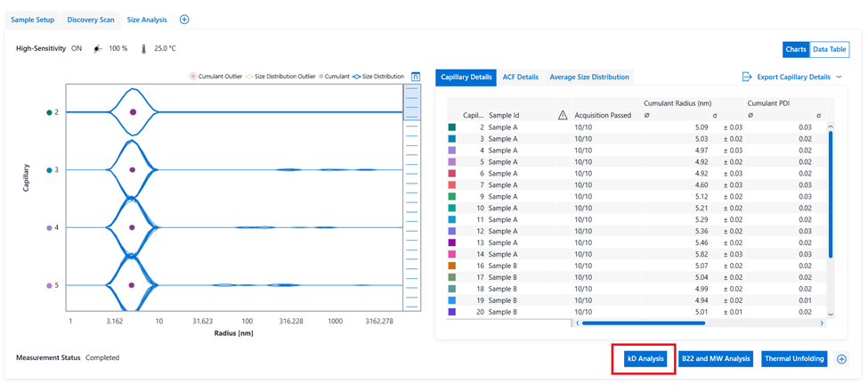Toggle Size Distribution Outlier legend entry
868x385 pixels.
click(x=281, y=77)
